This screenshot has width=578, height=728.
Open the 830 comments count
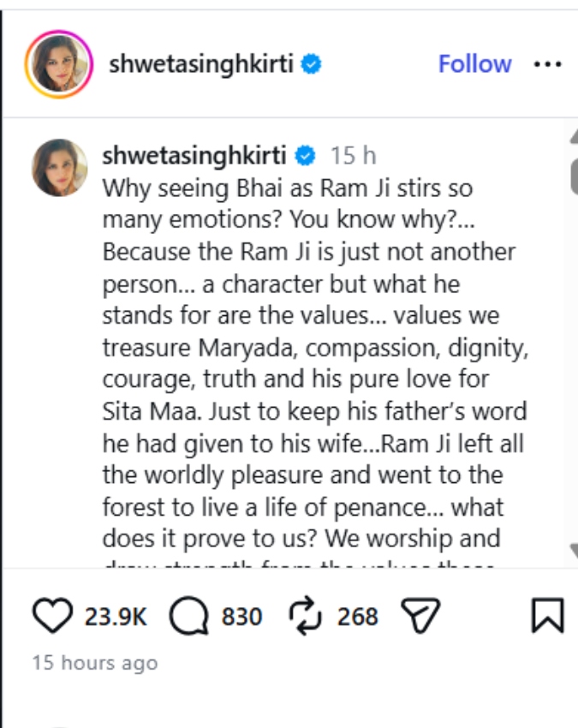(x=241, y=617)
